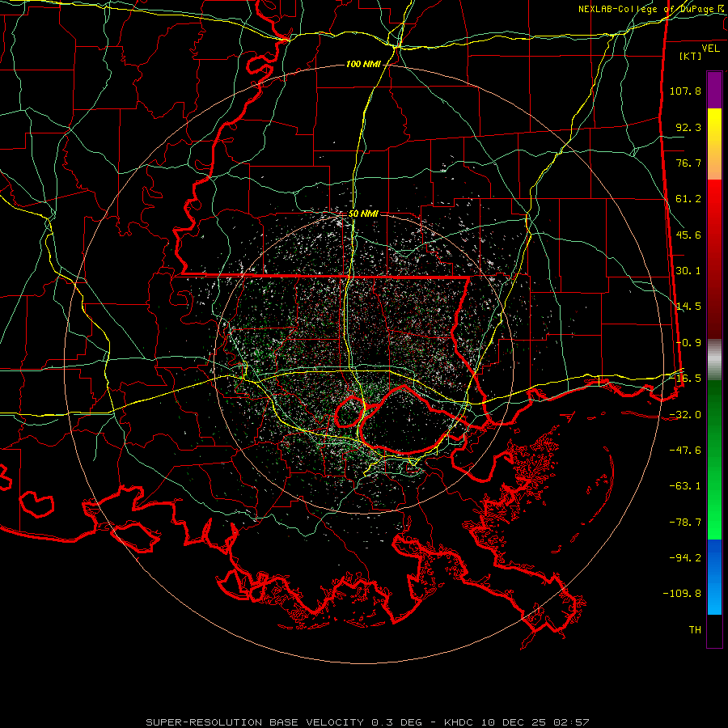Click the -0.9 velocity scale value
The height and width of the screenshot is (728, 728).
[x=688, y=343]
